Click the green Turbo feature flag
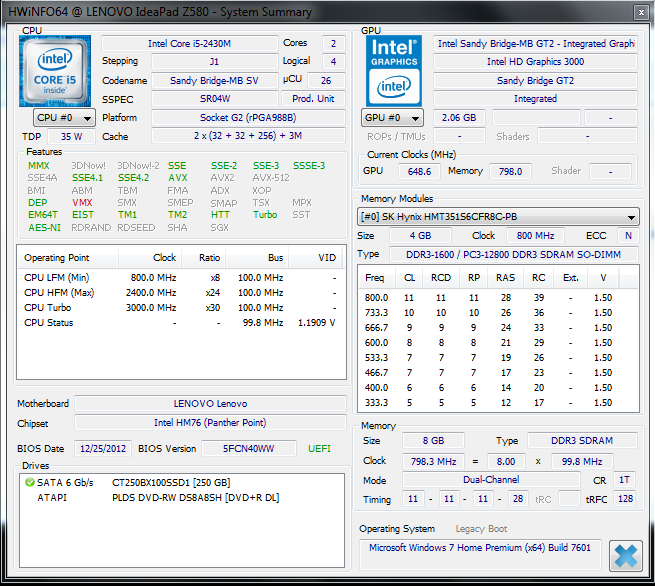Viewport: 655px width, 586px height. click(x=265, y=215)
